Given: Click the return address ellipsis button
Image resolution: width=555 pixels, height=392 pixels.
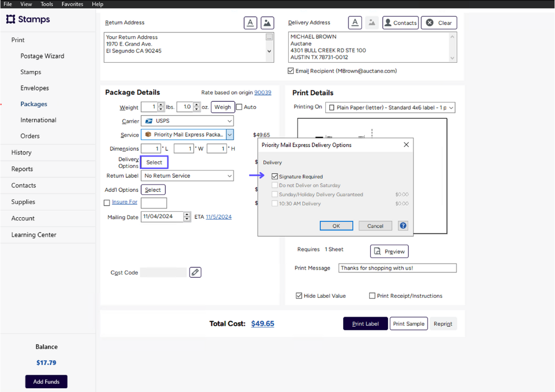Looking at the screenshot, I should coord(269,37).
